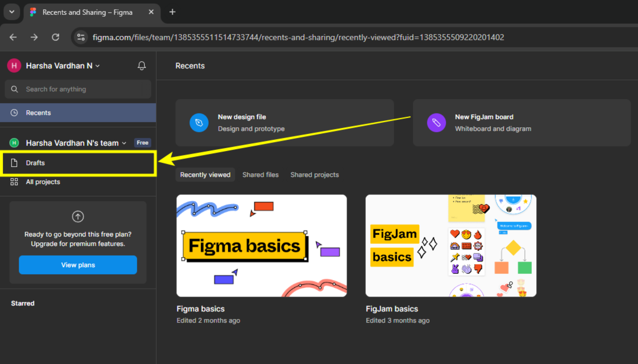Click the search magnifier icon
This screenshot has height=364, width=638.
tap(14, 89)
